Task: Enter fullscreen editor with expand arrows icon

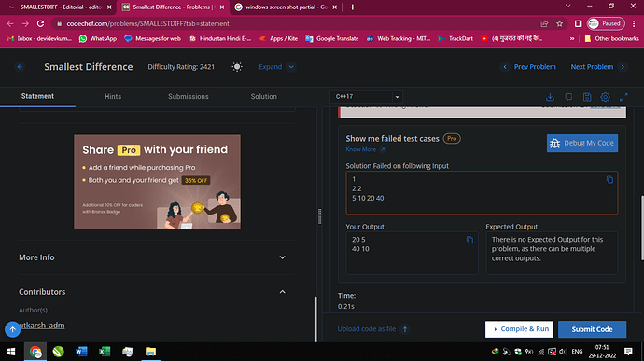Action: (x=623, y=97)
